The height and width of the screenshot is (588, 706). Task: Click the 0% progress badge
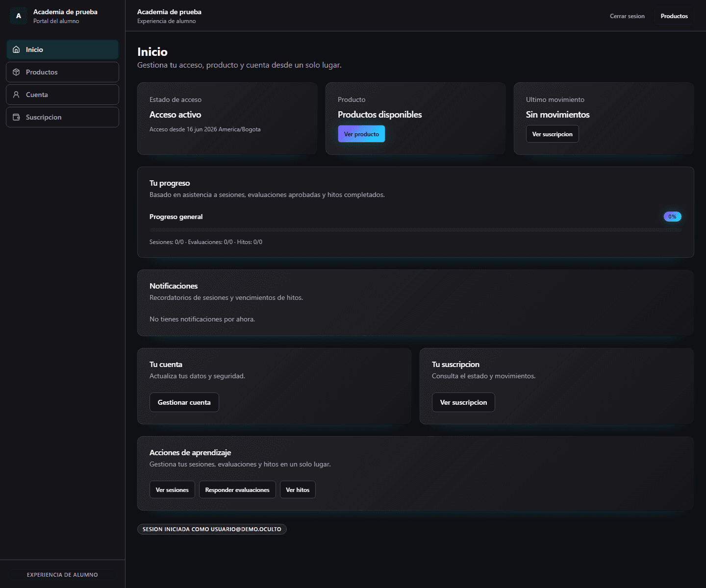[x=672, y=217]
